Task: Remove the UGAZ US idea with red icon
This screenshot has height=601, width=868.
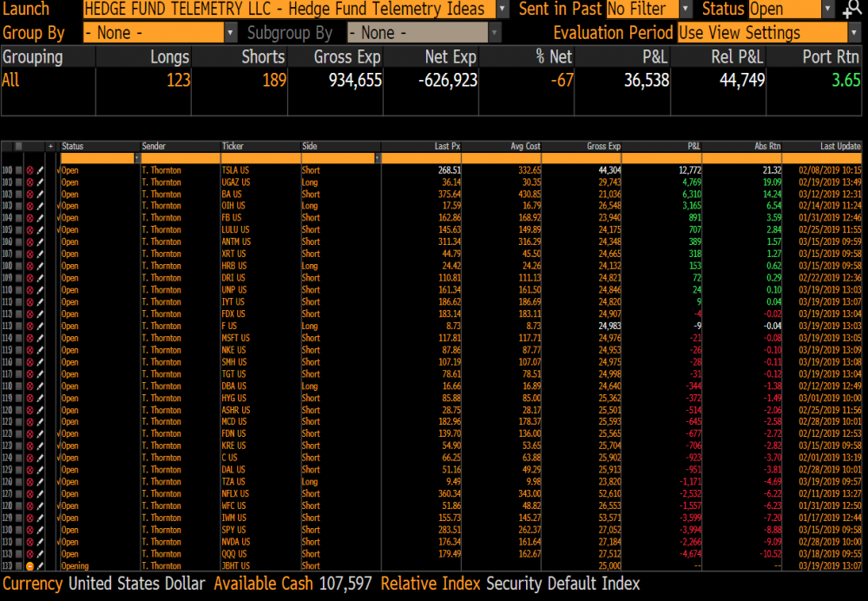Action: point(30,182)
